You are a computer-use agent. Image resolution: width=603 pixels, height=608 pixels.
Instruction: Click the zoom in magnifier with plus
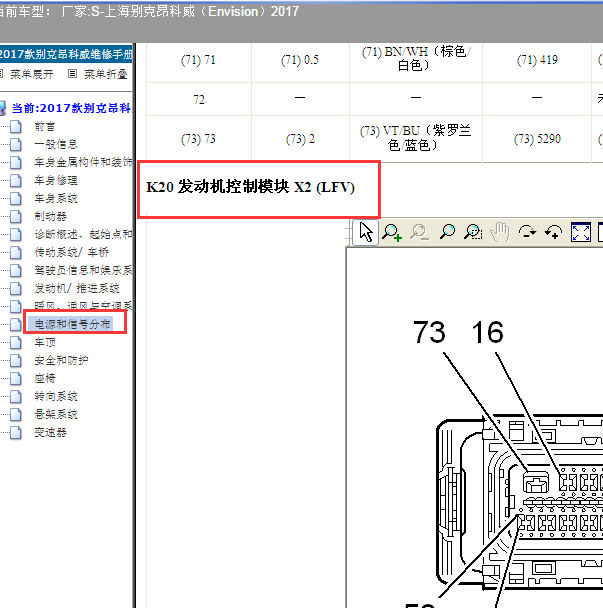[392, 233]
